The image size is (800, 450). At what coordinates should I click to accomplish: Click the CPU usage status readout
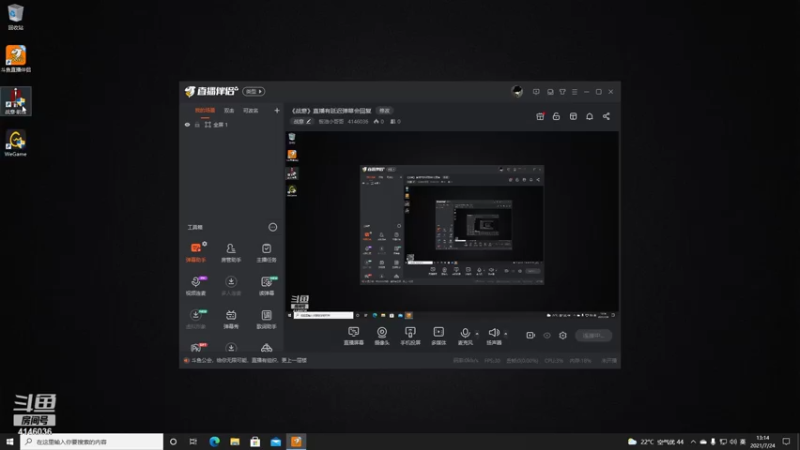554,360
